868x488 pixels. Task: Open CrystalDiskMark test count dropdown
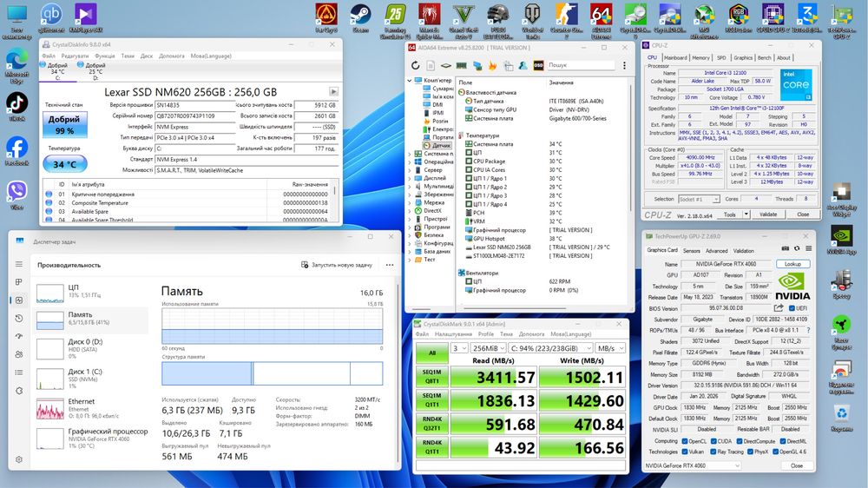click(459, 348)
